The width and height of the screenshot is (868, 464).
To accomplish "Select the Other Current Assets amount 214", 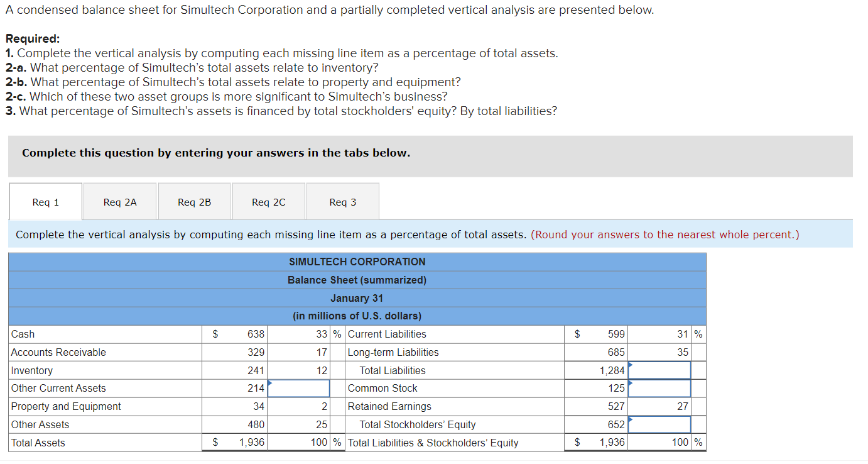I will 256,389.
